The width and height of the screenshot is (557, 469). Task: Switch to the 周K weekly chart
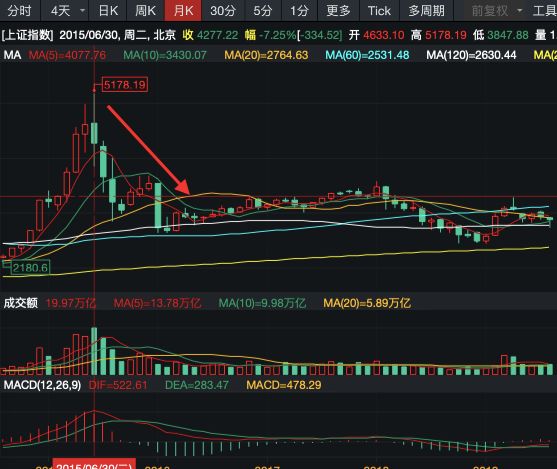click(x=145, y=11)
